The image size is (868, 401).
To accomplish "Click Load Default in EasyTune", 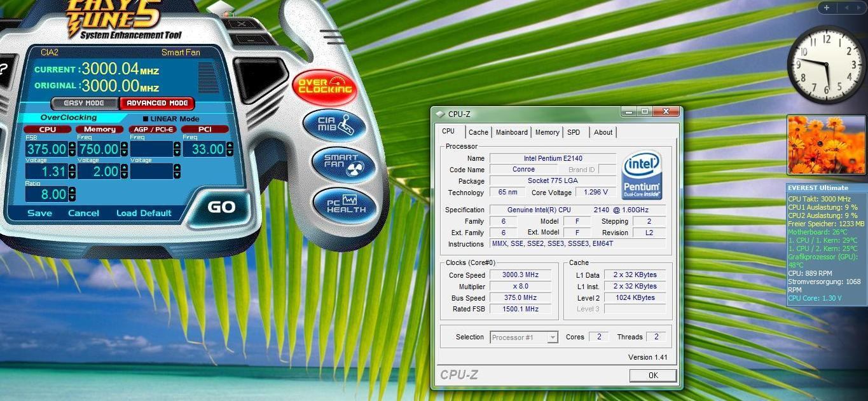I will [144, 213].
